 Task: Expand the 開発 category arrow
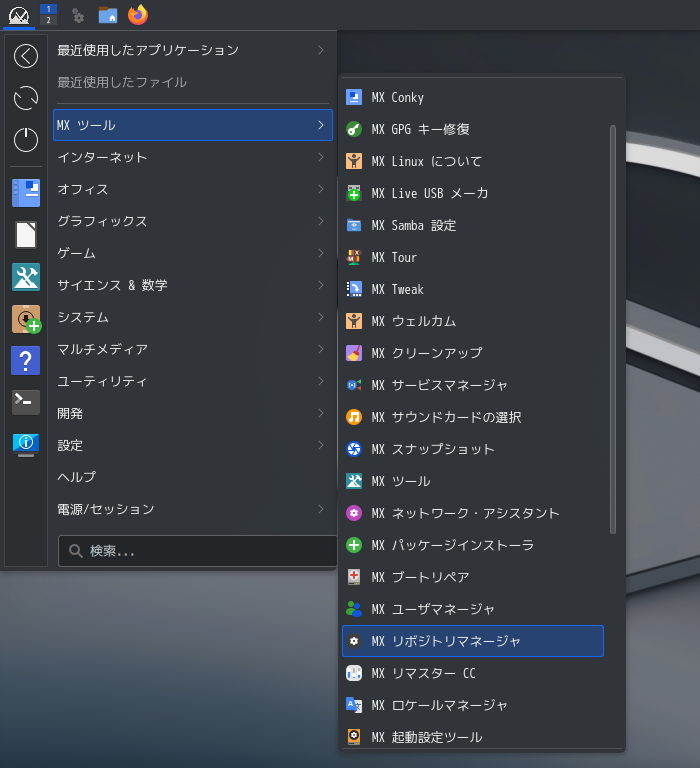coord(321,413)
